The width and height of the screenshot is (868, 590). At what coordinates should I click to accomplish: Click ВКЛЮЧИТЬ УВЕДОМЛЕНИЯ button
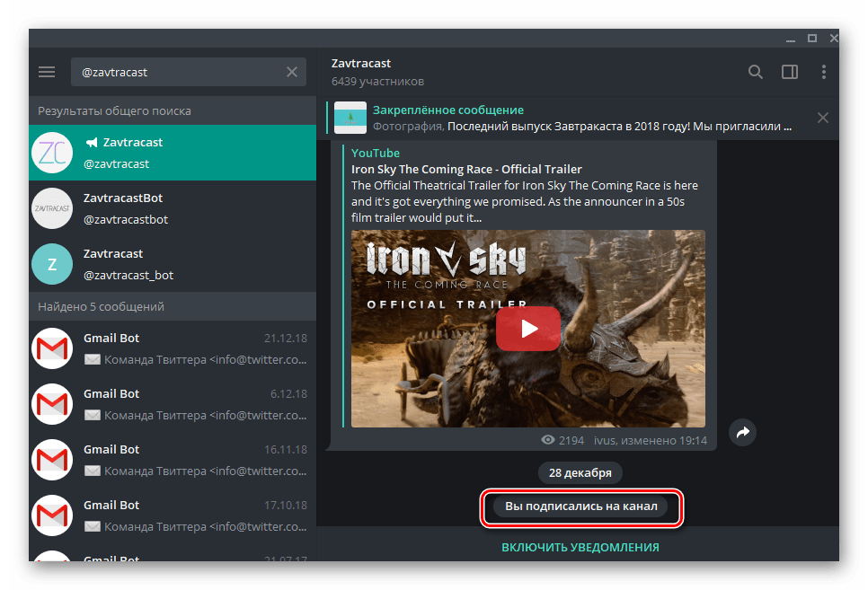click(580, 548)
